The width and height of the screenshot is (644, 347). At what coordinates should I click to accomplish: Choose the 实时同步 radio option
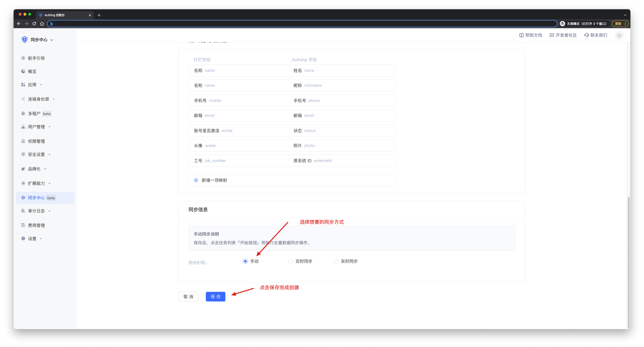click(336, 261)
